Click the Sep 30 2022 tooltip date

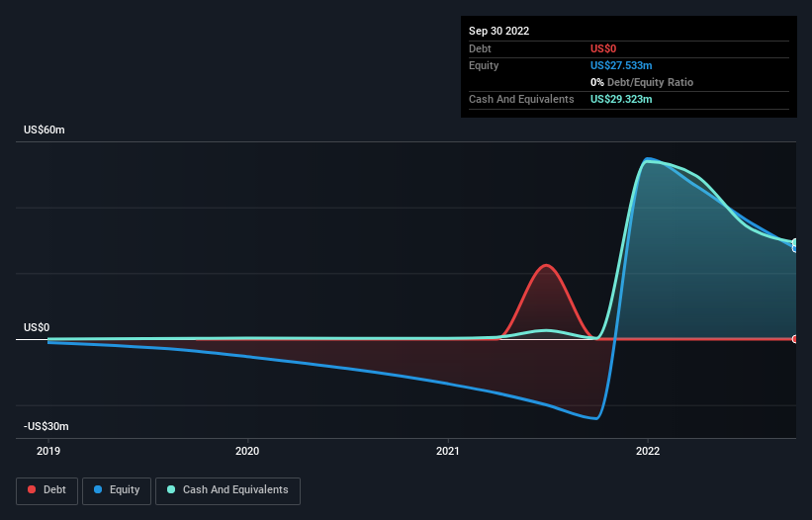(x=498, y=31)
